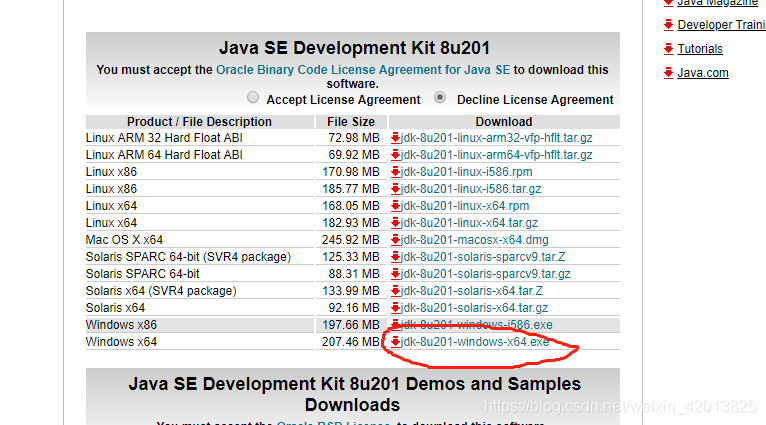
Task: Click the Mac OS X x64 description cell
Action: (200, 240)
